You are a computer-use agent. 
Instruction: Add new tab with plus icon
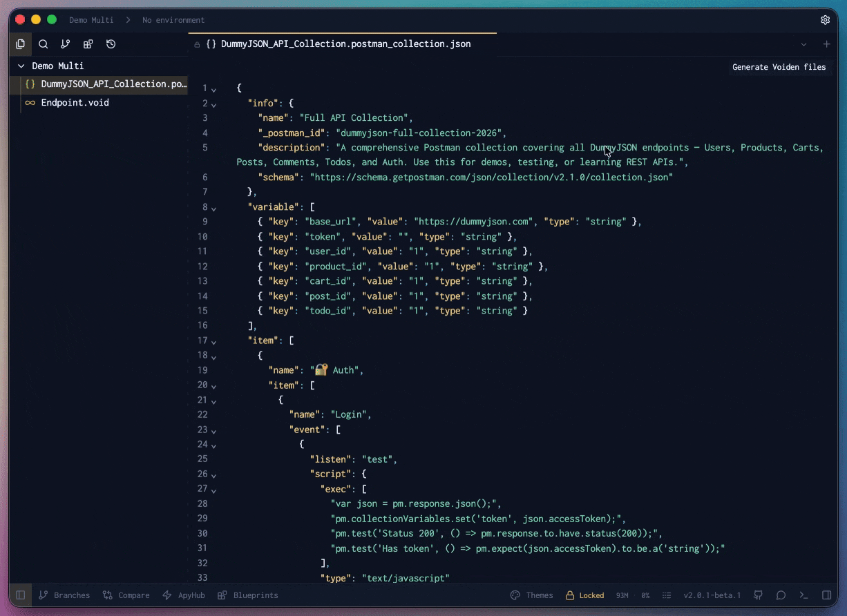[826, 44]
